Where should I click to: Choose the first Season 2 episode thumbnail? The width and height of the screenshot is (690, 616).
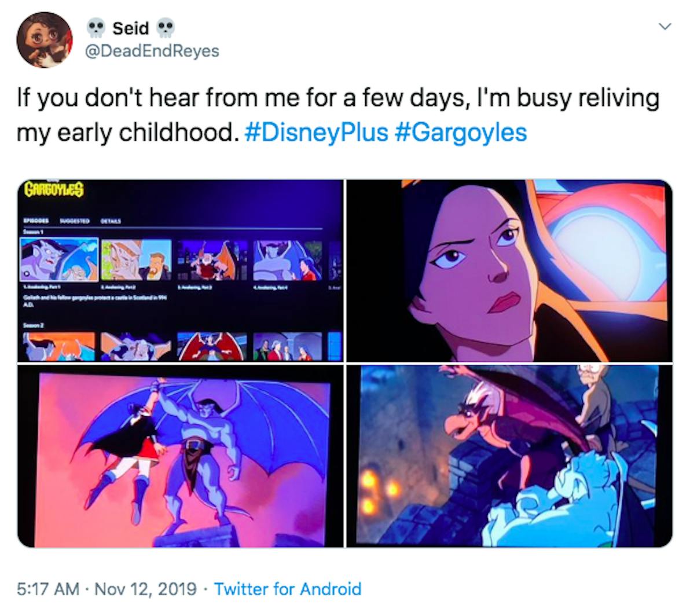pyautogui.click(x=60, y=346)
